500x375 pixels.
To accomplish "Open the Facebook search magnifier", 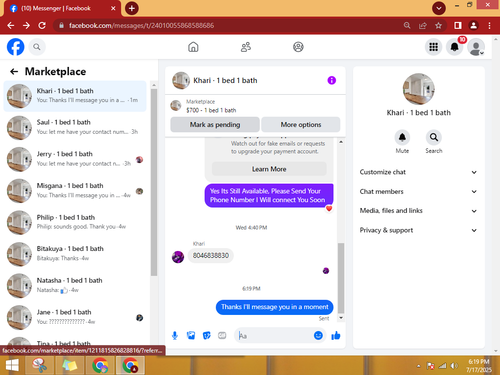I will [37, 47].
